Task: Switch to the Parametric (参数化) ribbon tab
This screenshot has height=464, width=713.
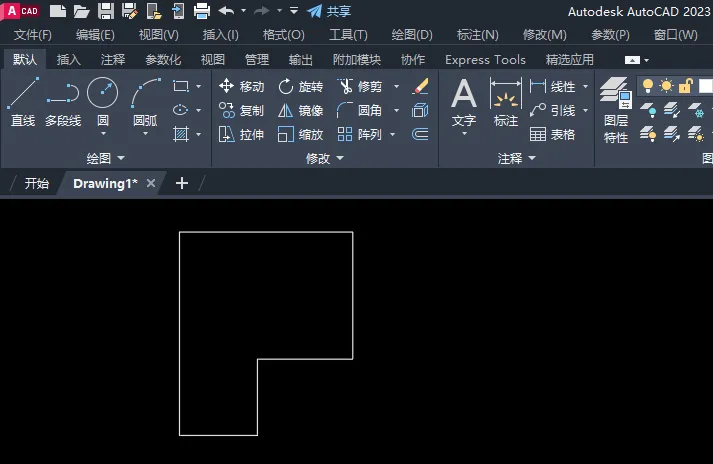Action: (163, 60)
